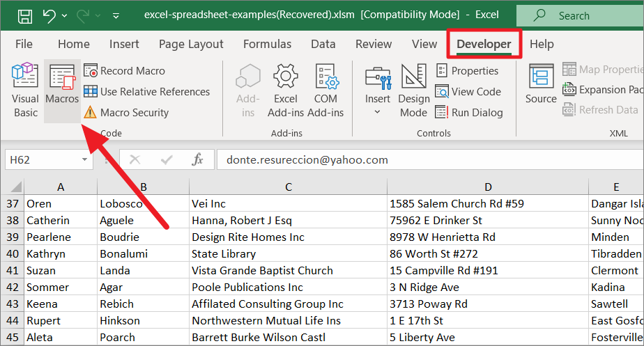Open the Visual Basic editor
644x346 pixels.
[26, 91]
